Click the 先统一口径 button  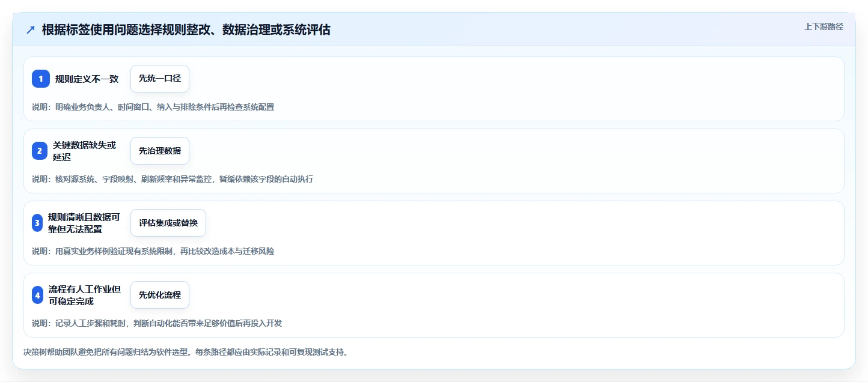point(160,79)
